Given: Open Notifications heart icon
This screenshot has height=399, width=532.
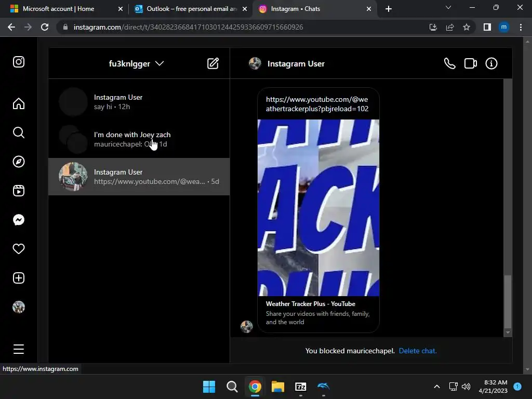Looking at the screenshot, I should point(19,249).
